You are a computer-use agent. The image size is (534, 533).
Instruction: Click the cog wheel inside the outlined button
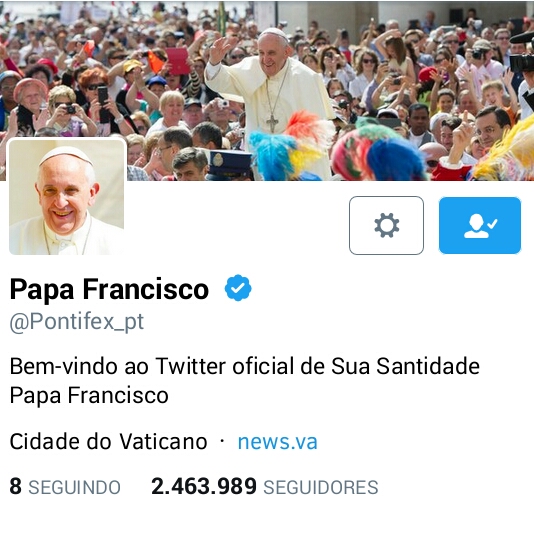click(x=387, y=225)
